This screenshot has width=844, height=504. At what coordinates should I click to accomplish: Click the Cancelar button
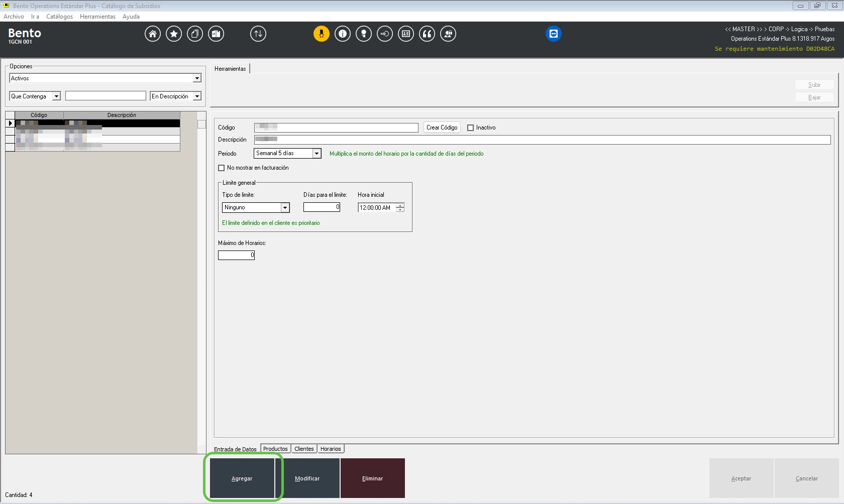pyautogui.click(x=807, y=478)
